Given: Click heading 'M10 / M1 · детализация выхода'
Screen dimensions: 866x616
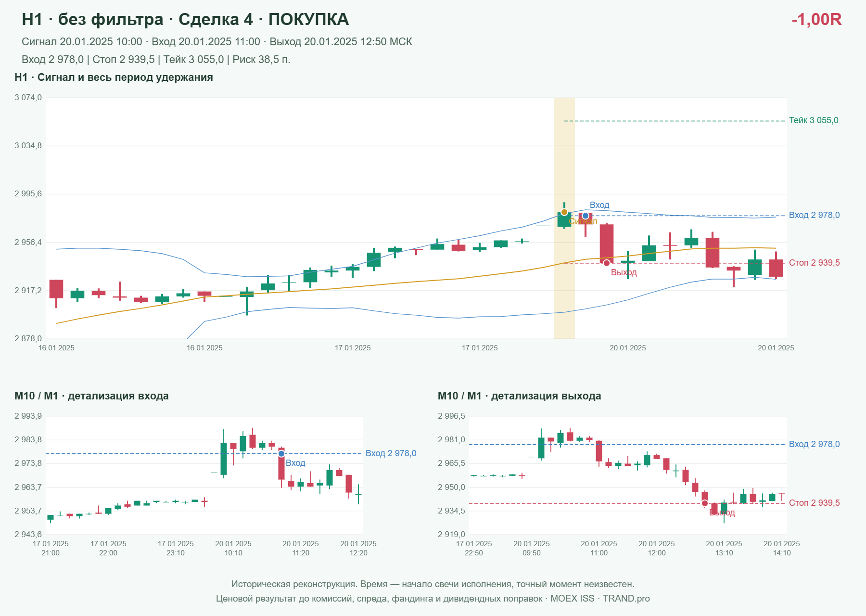Looking at the screenshot, I should click(x=519, y=396).
